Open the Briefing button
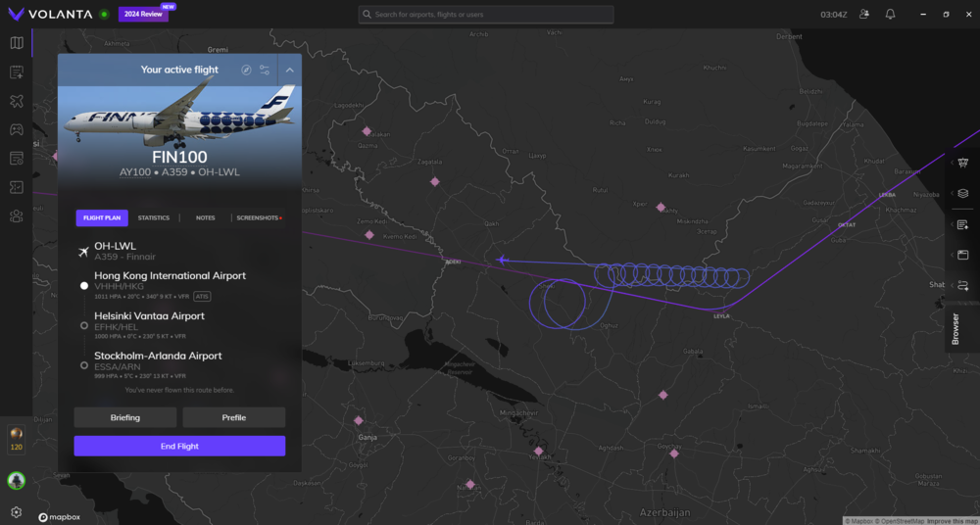 (125, 417)
